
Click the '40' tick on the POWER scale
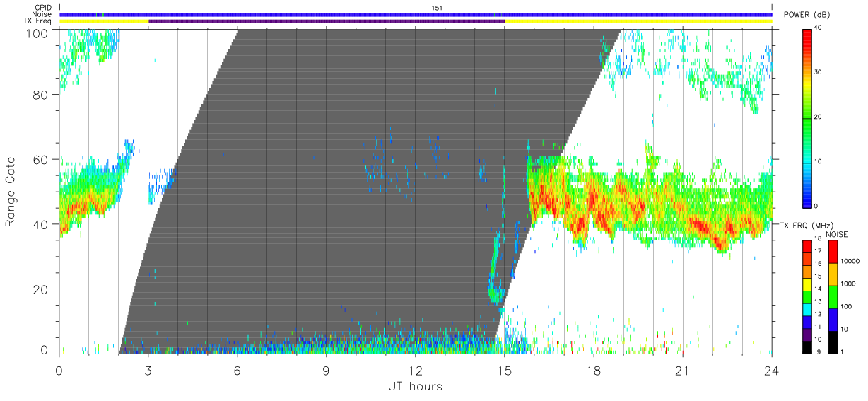[819, 28]
